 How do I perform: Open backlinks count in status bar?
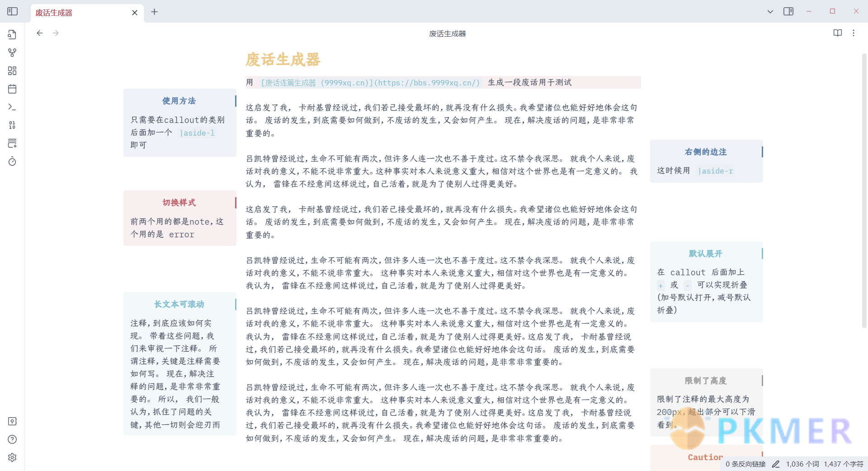click(x=745, y=464)
